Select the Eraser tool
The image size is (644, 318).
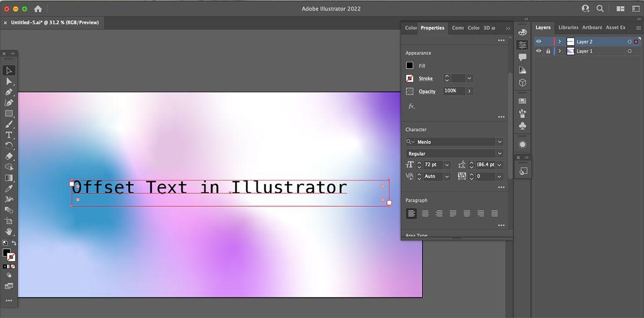[9, 156]
